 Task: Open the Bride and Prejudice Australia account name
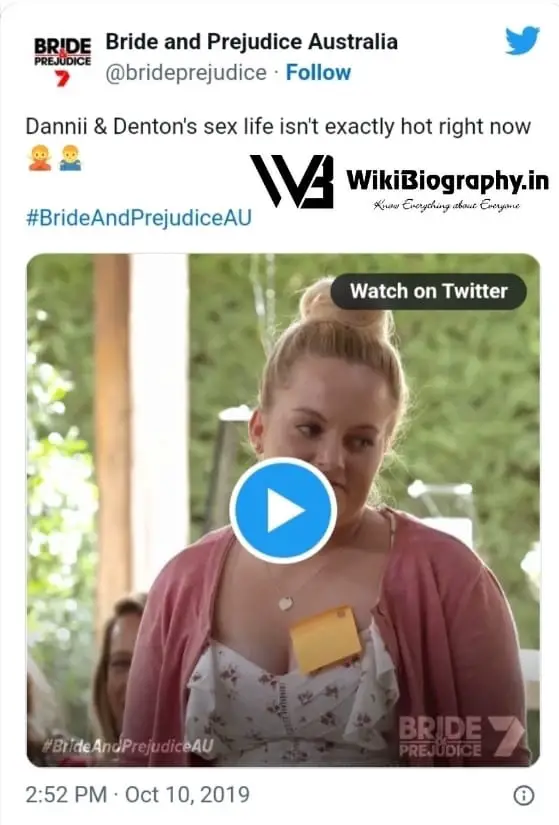252,42
